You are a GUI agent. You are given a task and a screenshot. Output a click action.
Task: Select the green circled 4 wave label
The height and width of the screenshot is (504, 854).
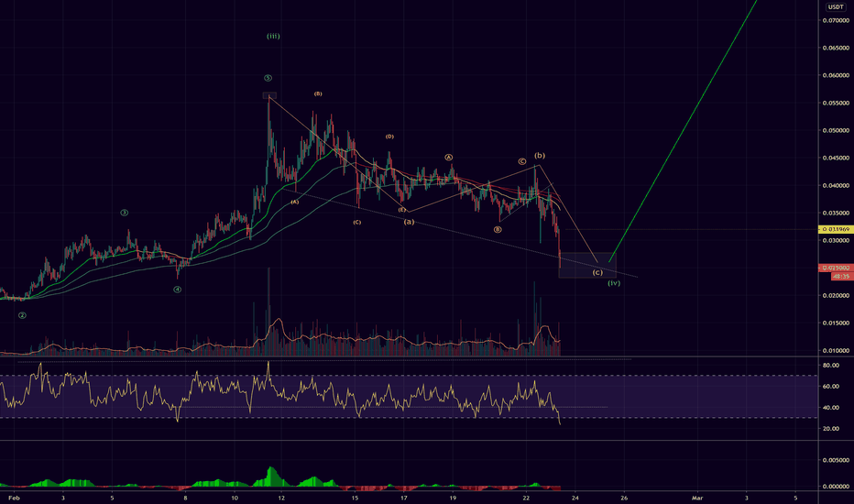[178, 290]
